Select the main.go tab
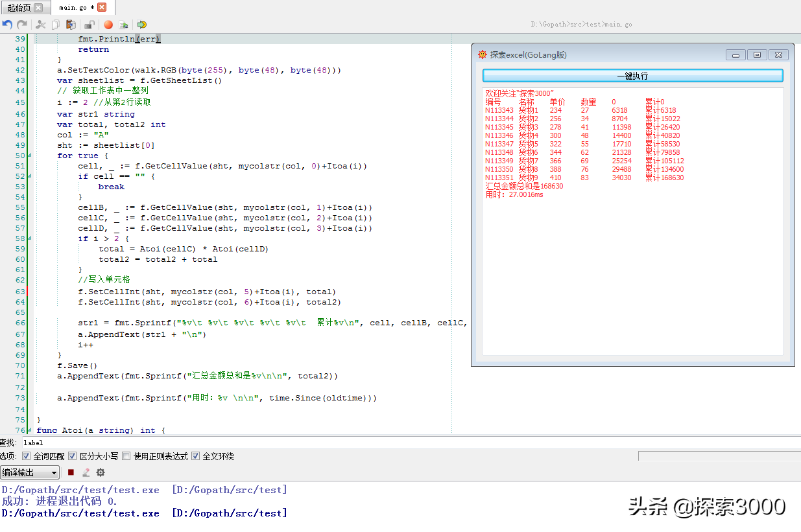 click(77, 8)
